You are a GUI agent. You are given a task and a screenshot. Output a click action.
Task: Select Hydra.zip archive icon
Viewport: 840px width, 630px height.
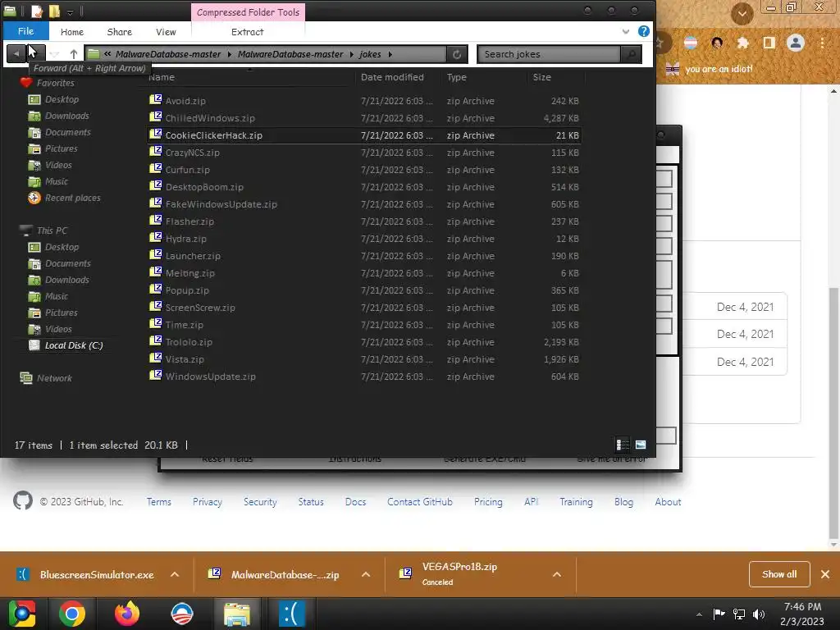pos(155,237)
